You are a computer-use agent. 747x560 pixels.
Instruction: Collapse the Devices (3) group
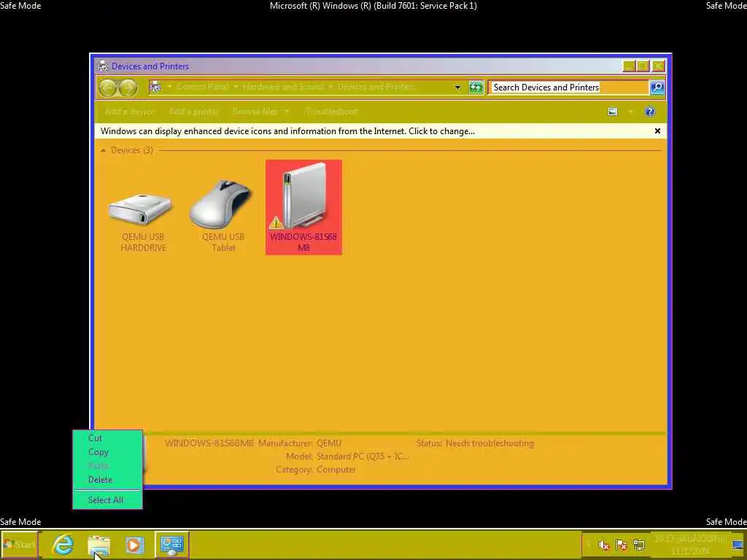click(103, 150)
